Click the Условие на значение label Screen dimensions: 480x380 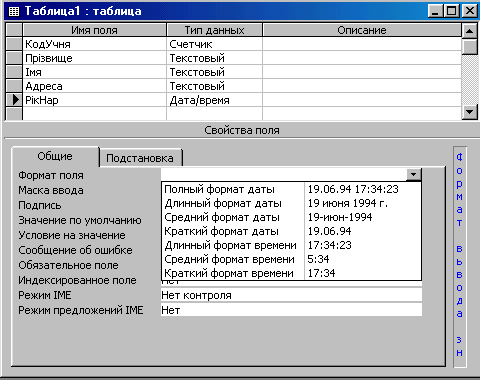click(72, 235)
